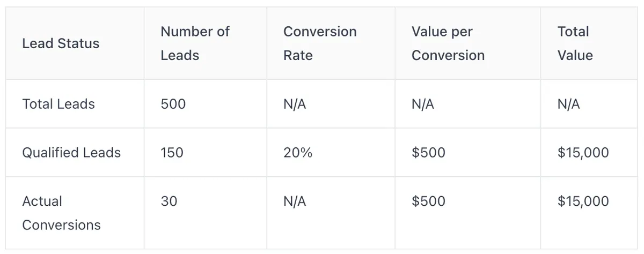Image resolution: width=644 pixels, height=254 pixels.
Task: Click the Qualified Leads $500 value cell
Action: coord(428,153)
